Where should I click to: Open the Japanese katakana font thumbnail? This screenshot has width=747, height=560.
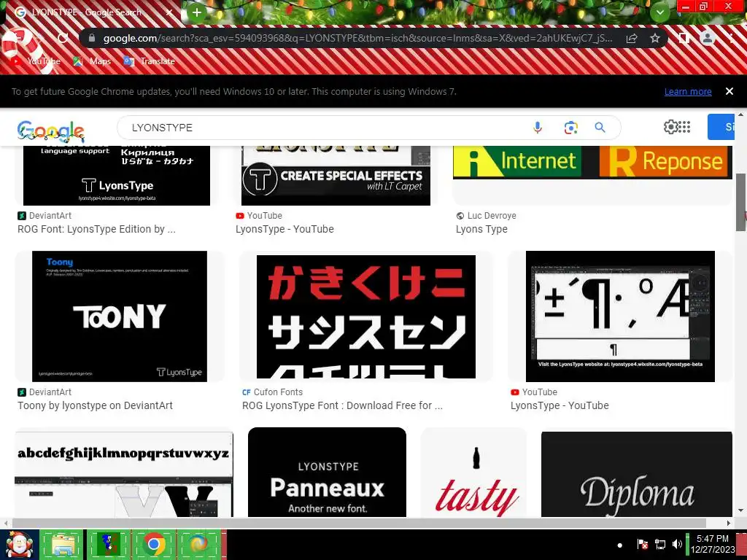(366, 316)
